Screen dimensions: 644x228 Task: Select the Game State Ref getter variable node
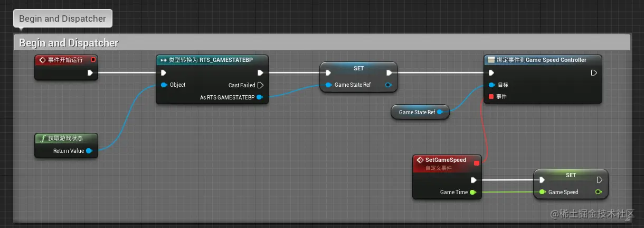(x=420, y=112)
